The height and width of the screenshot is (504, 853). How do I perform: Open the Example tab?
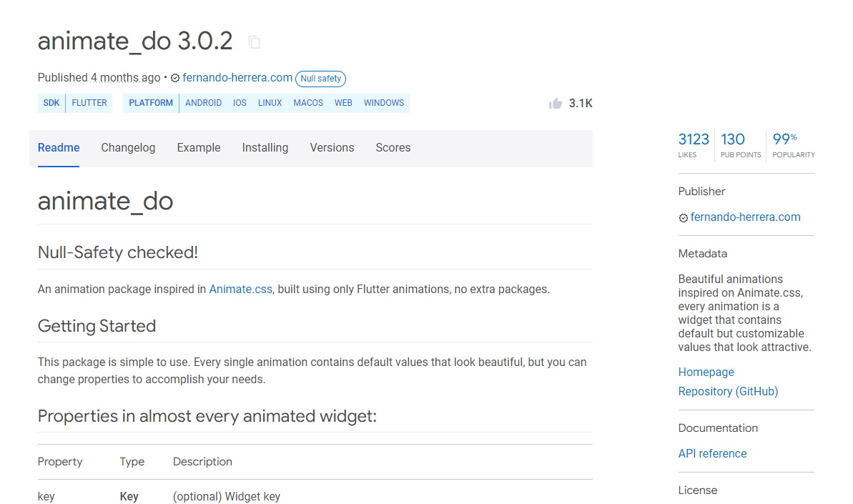click(x=199, y=148)
